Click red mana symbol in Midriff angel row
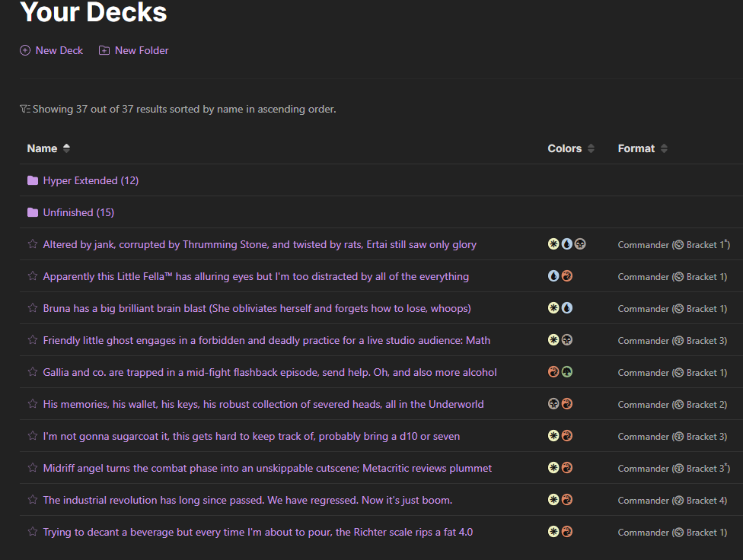The height and width of the screenshot is (560, 743). pyautogui.click(x=566, y=468)
